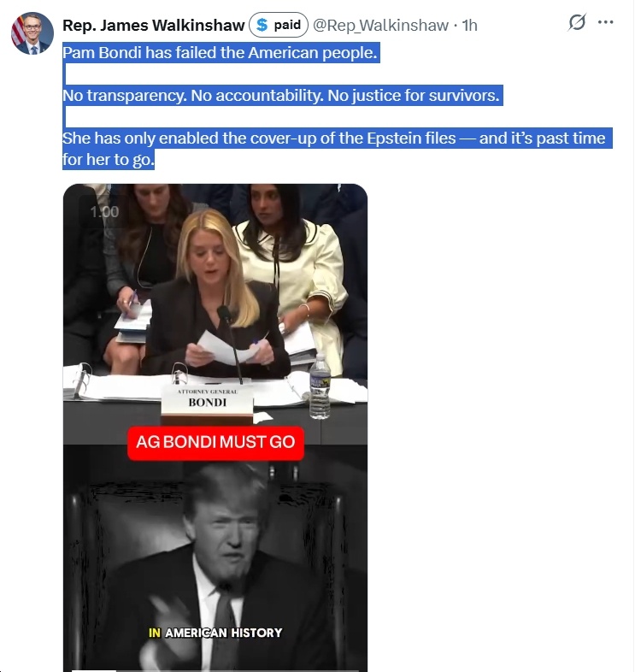
Task: Click the dollar-sign icon in paid badge
Action: [262, 25]
